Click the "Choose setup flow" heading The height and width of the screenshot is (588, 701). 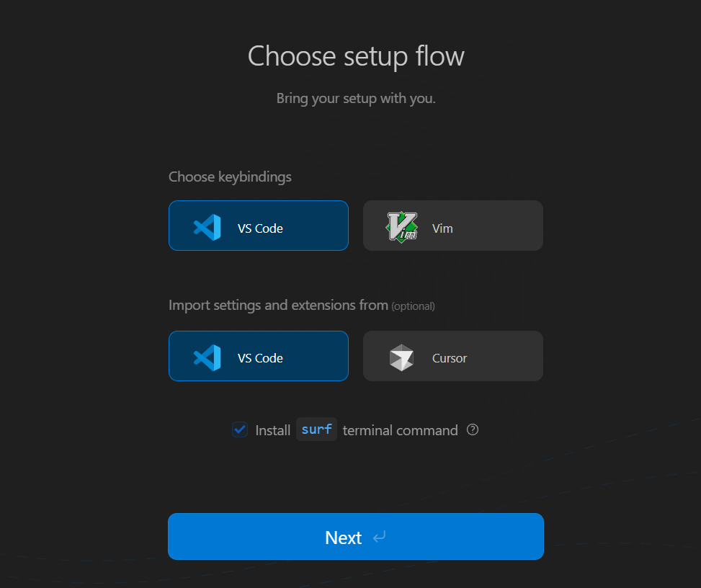coord(356,56)
